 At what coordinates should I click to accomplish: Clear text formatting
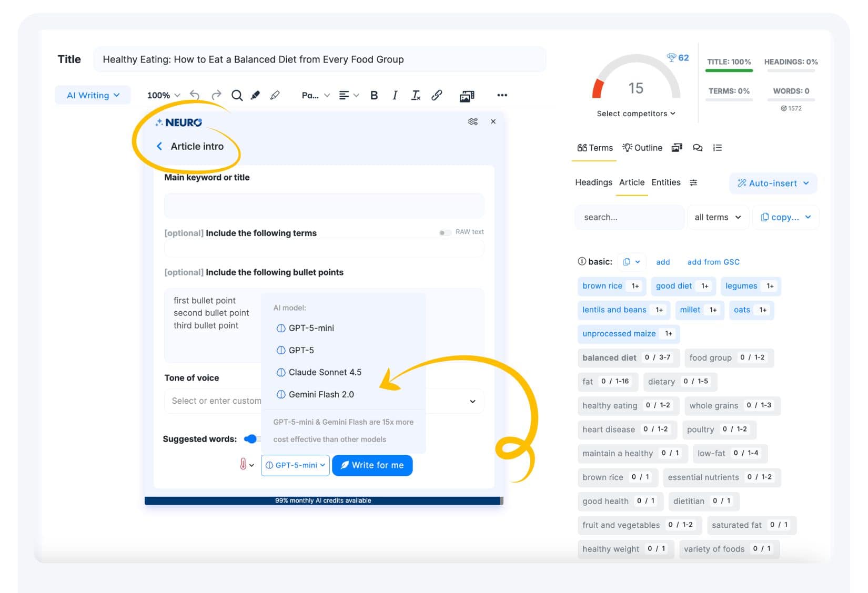tap(416, 95)
